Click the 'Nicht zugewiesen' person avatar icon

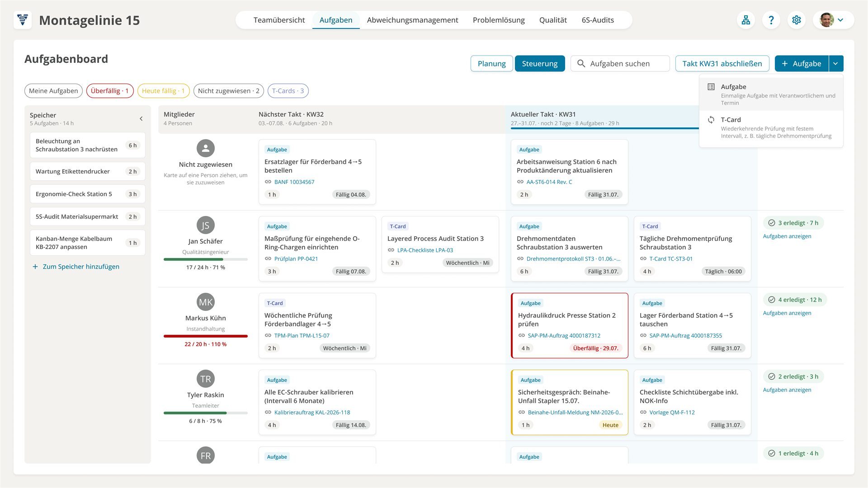click(206, 148)
